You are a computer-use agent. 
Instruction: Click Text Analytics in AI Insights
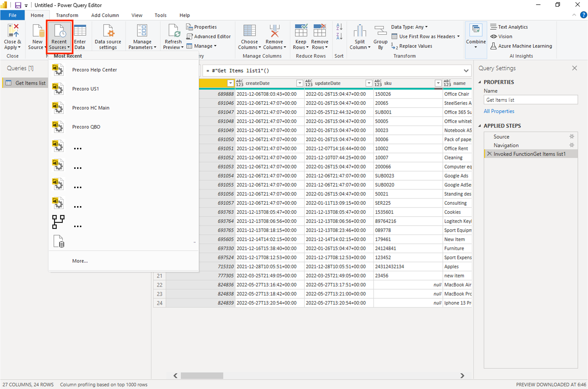click(x=509, y=27)
